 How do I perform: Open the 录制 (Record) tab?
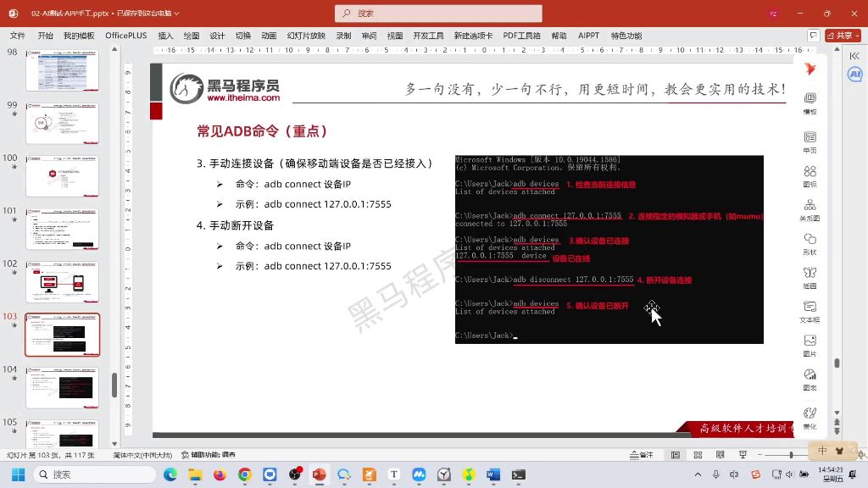pyautogui.click(x=343, y=36)
